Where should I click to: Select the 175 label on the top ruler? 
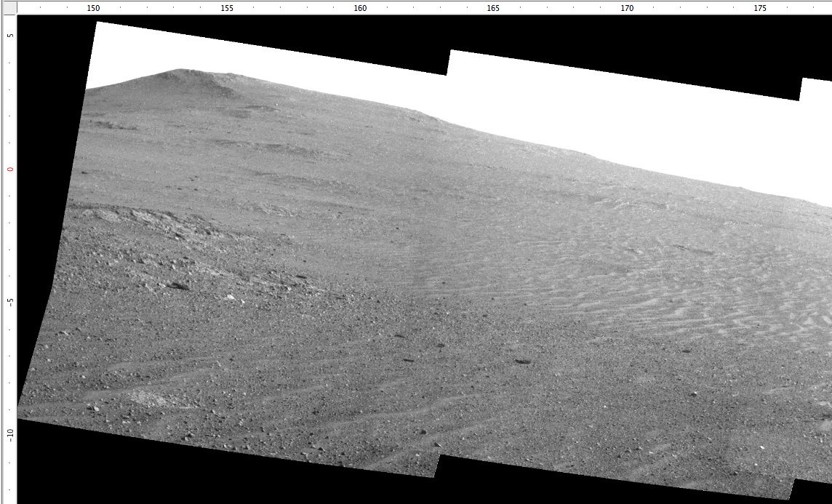click(760, 8)
